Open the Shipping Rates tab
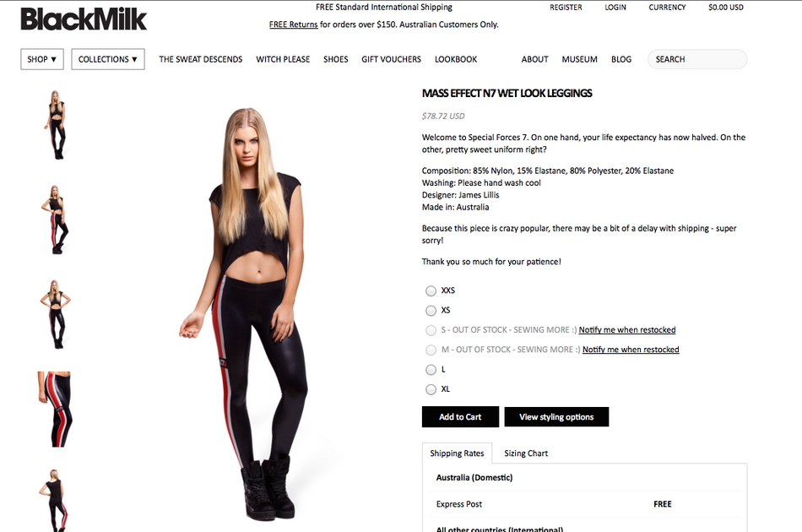This screenshot has height=532, width=802. (457, 453)
